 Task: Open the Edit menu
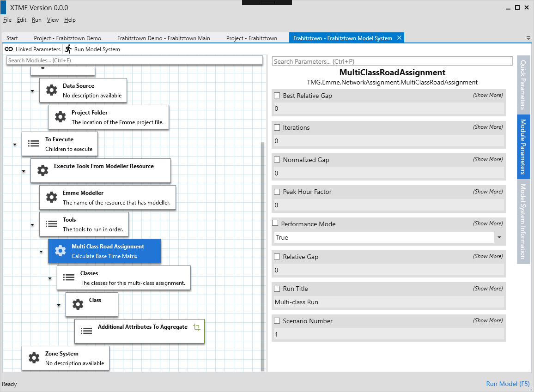click(21, 20)
